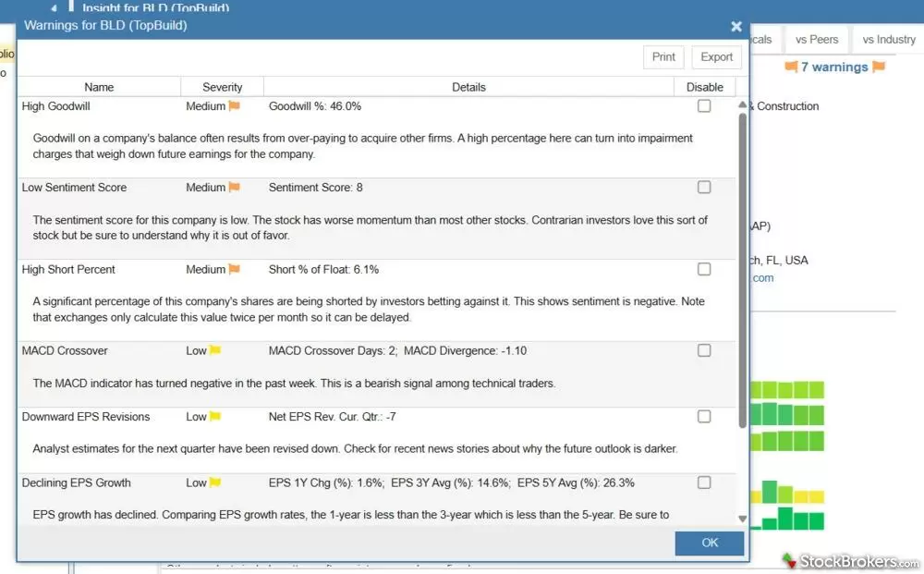Image resolution: width=924 pixels, height=574 pixels.
Task: Click the Short % of Float: 6.1% detail
Action: [x=323, y=269]
